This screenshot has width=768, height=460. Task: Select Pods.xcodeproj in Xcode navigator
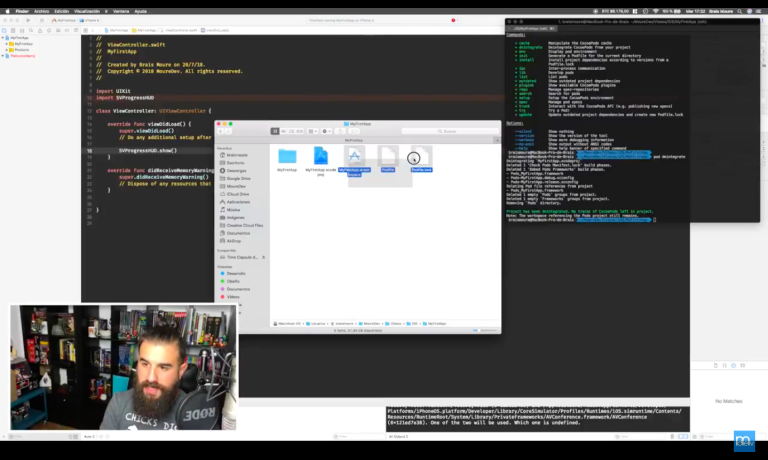(x=23, y=56)
